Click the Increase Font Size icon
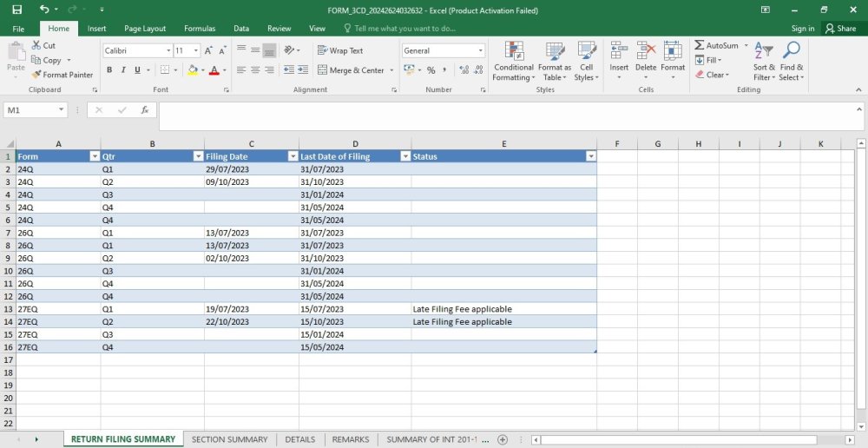 208,50
